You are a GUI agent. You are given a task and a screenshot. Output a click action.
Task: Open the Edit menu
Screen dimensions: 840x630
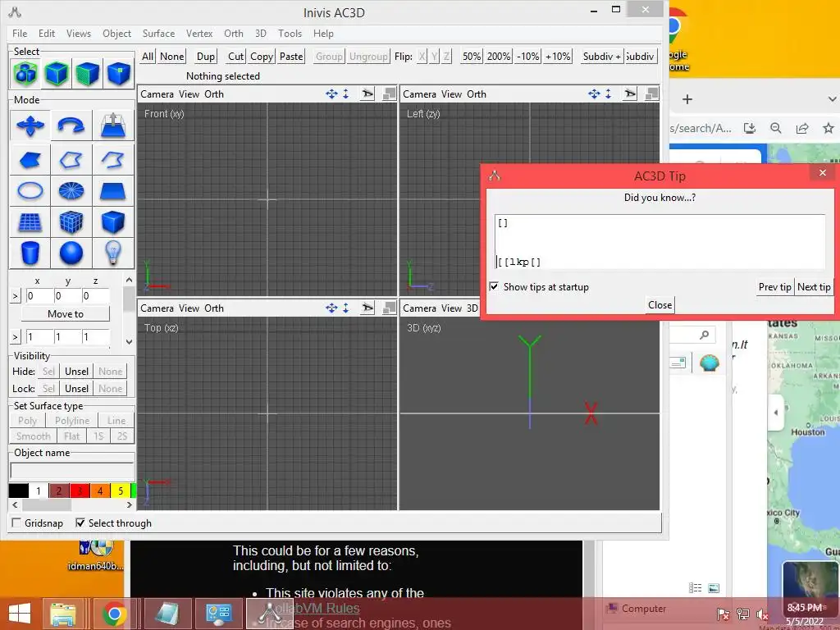(x=47, y=33)
